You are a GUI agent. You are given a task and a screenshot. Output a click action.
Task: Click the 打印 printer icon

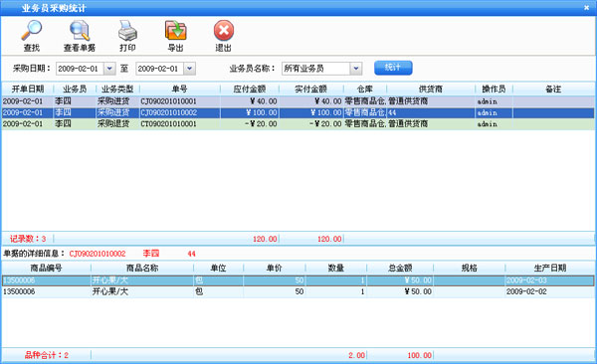127,31
